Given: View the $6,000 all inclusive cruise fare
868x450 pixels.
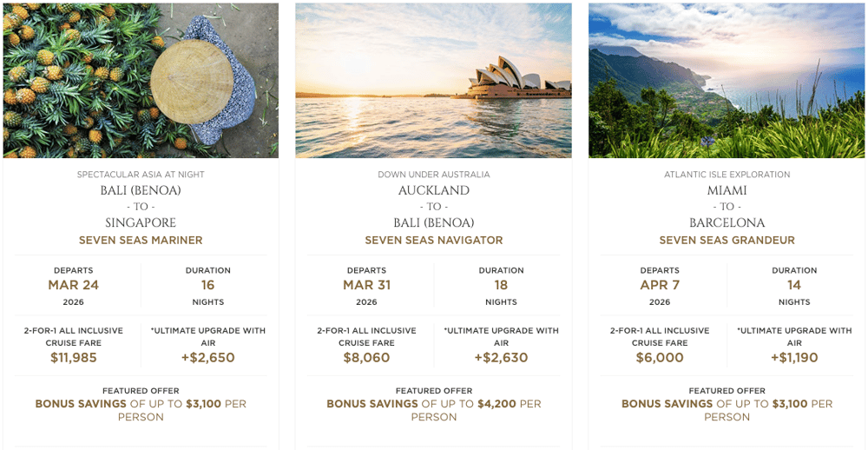Looking at the screenshot, I should tap(660, 358).
